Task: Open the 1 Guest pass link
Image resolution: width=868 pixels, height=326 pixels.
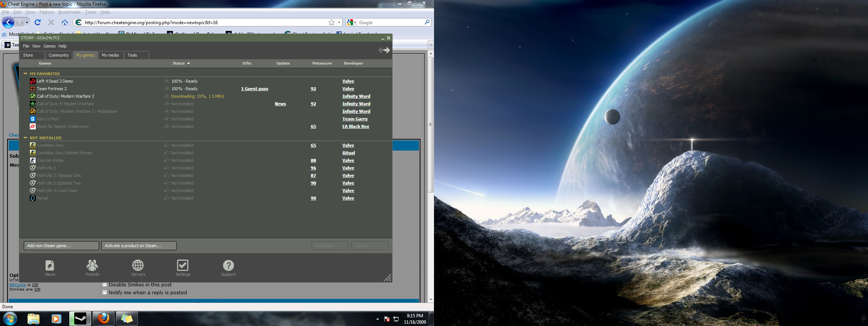Action: click(255, 89)
